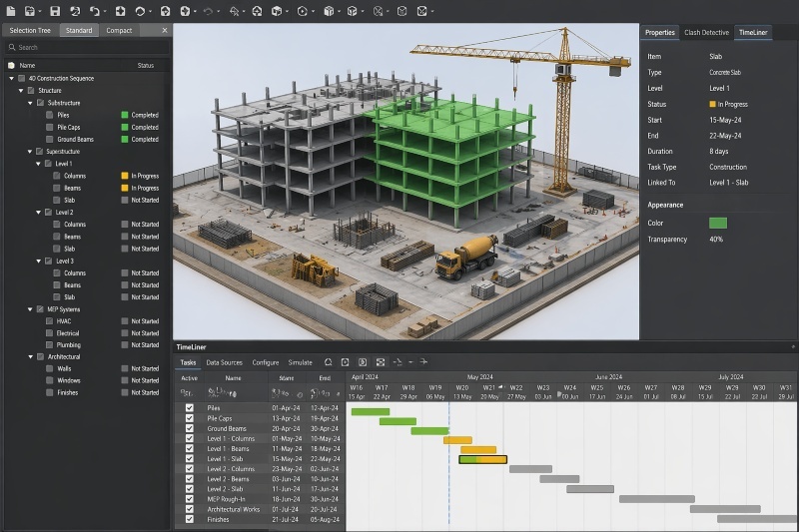Toggle Active checkbox for MEP Rough-In task
Viewport: 799px width, 532px height.
189,499
